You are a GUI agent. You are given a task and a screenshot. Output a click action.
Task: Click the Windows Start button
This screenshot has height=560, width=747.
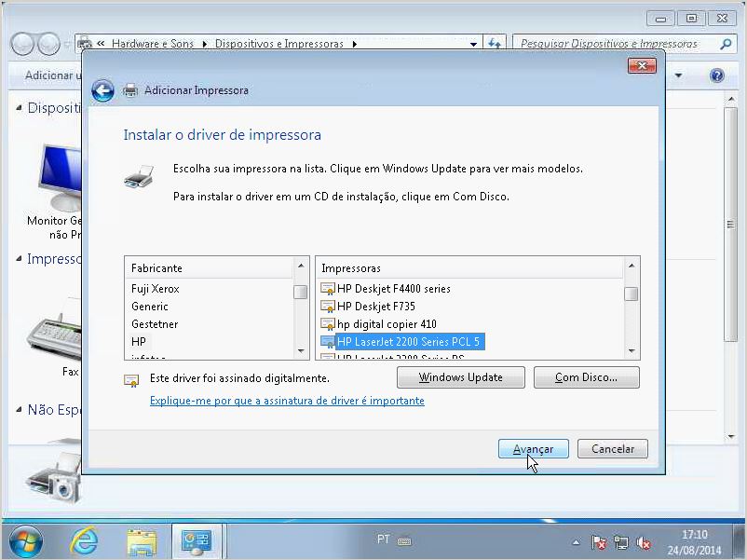[25, 540]
